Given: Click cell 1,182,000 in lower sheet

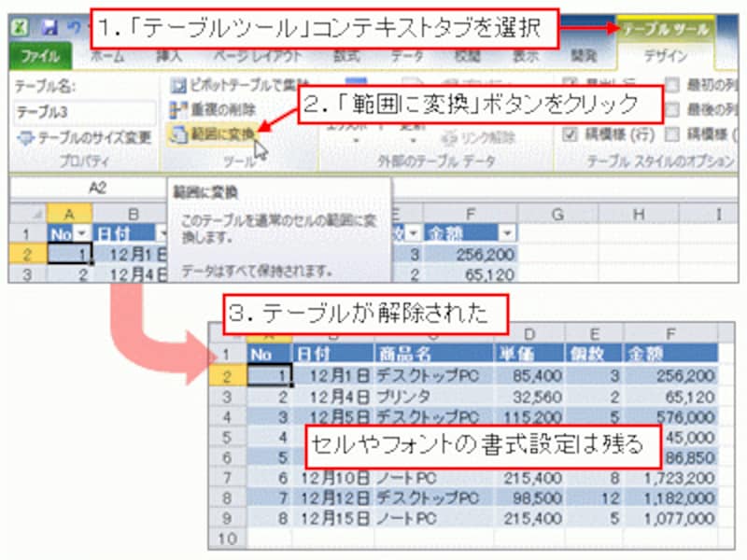Looking at the screenshot, I should coord(670,498).
